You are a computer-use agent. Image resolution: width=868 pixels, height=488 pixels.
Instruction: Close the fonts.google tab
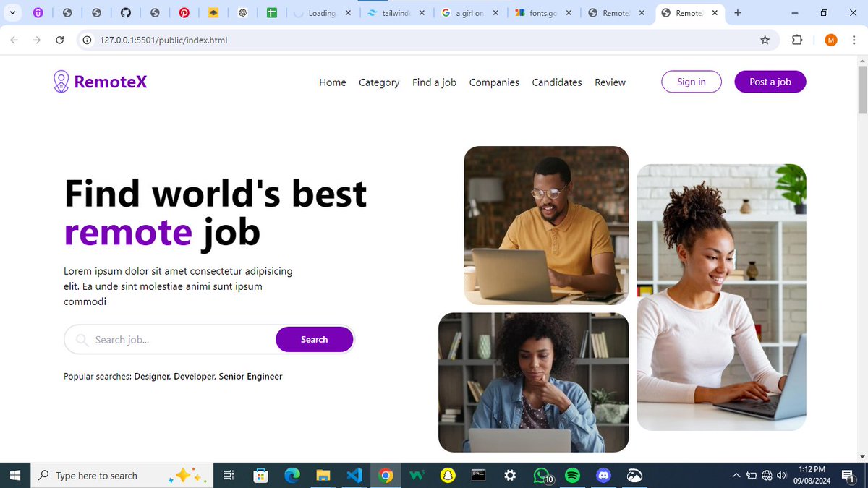(568, 13)
